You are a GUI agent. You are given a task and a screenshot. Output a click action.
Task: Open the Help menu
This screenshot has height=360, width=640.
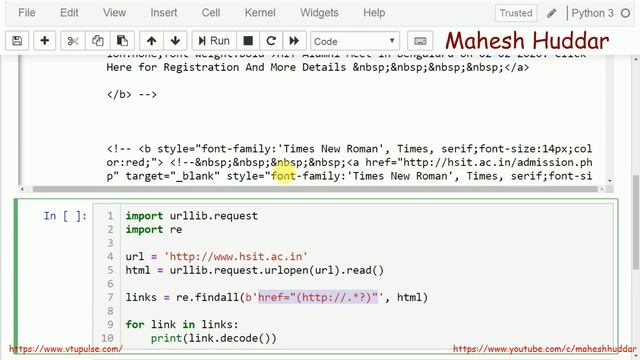pyautogui.click(x=374, y=13)
